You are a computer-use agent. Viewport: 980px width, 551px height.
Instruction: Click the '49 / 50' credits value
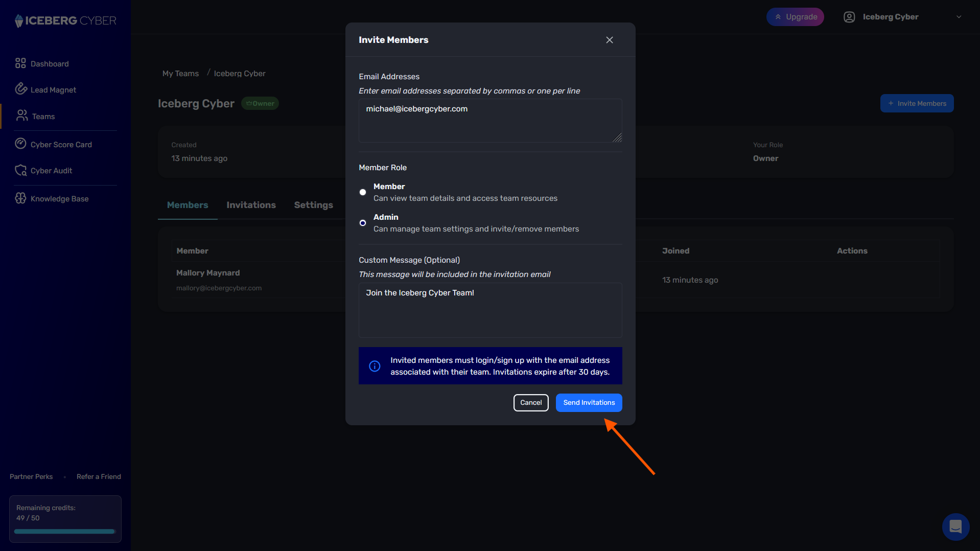(x=28, y=518)
